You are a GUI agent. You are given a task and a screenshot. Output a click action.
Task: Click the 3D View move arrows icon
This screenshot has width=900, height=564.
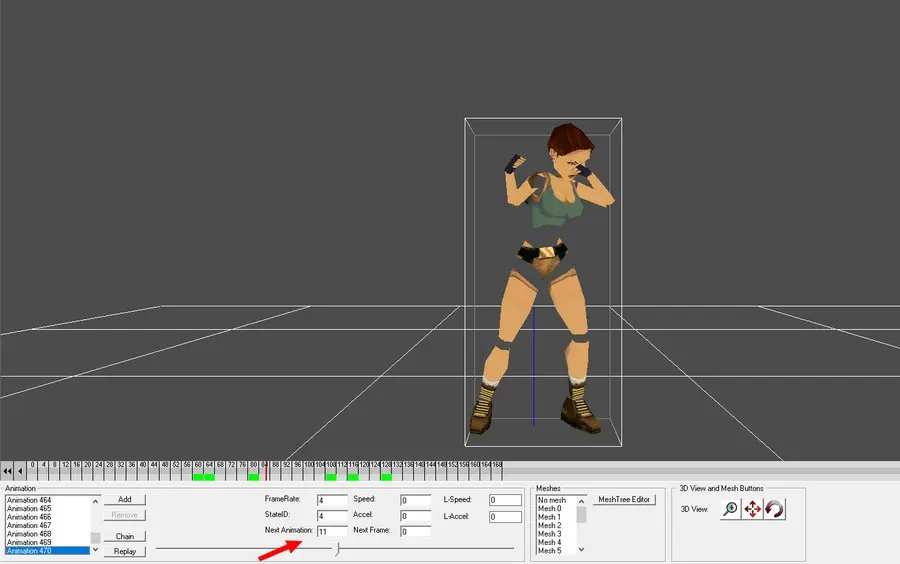[x=753, y=509]
